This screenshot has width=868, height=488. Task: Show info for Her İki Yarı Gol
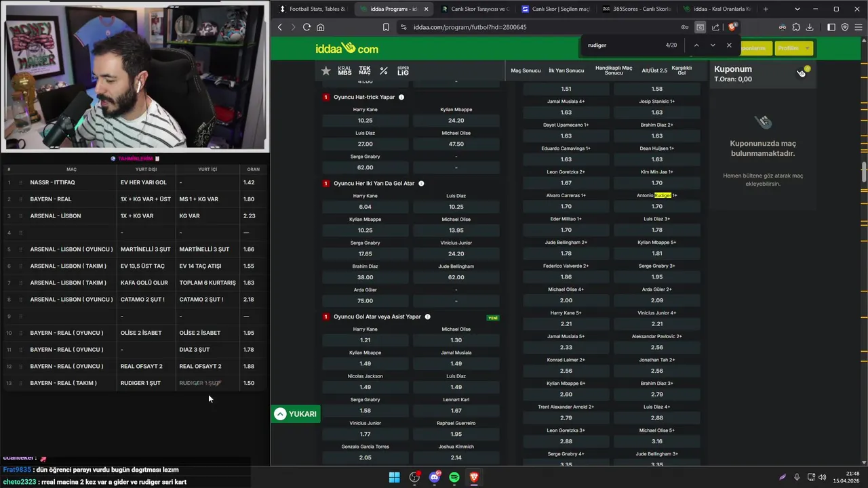pyautogui.click(x=421, y=183)
